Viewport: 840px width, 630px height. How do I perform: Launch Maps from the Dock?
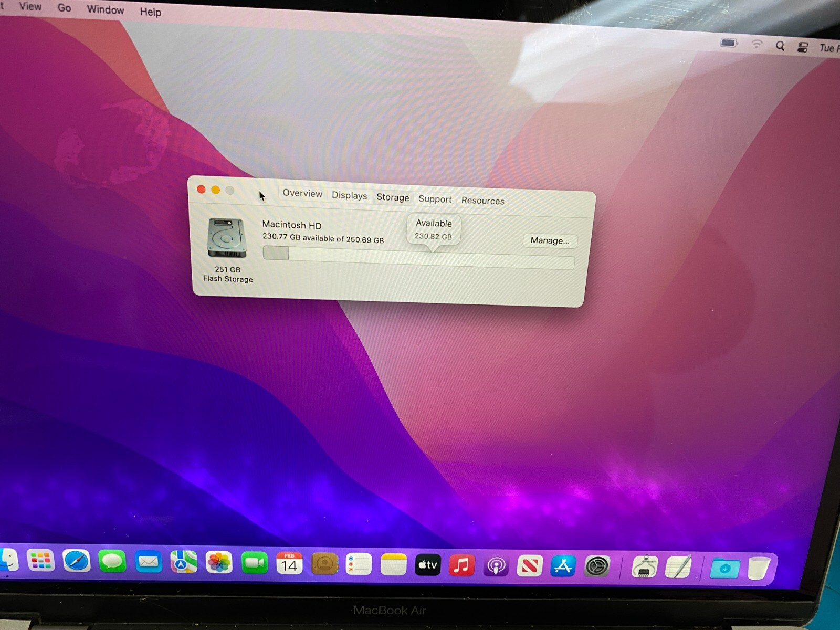pos(183,563)
